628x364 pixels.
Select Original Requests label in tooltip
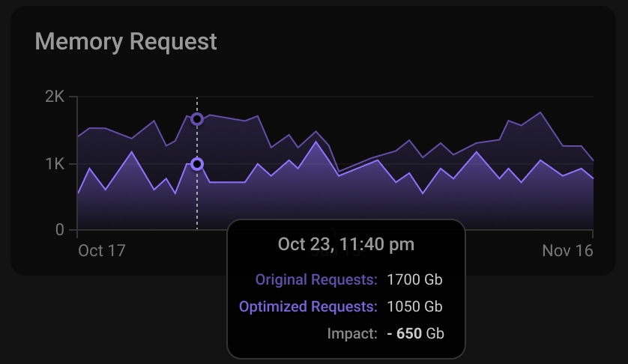click(316, 280)
